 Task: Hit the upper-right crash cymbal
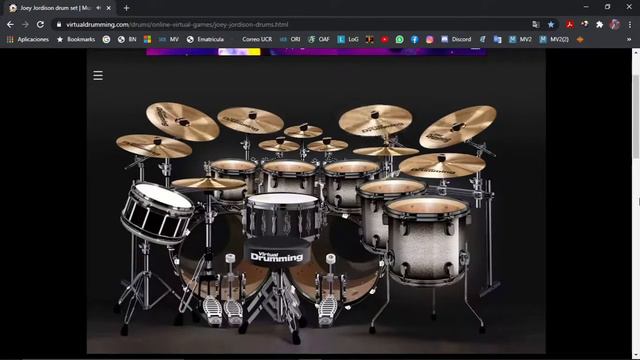coord(375,120)
